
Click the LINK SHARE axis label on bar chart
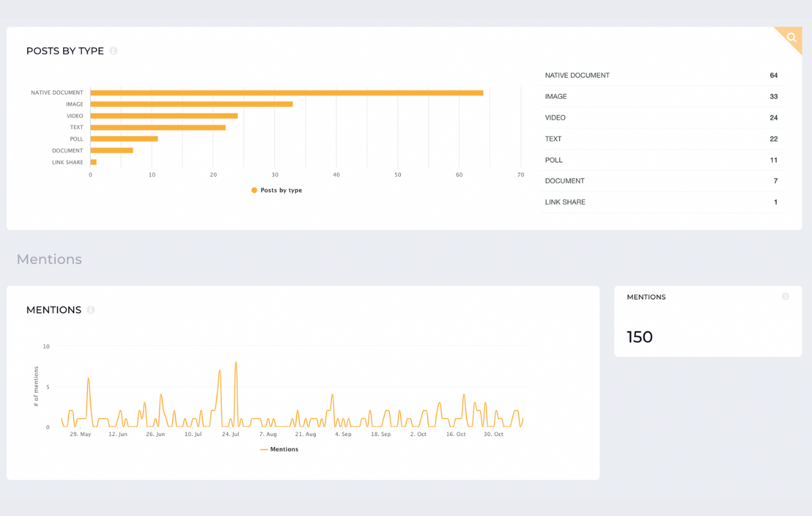pyautogui.click(x=68, y=163)
